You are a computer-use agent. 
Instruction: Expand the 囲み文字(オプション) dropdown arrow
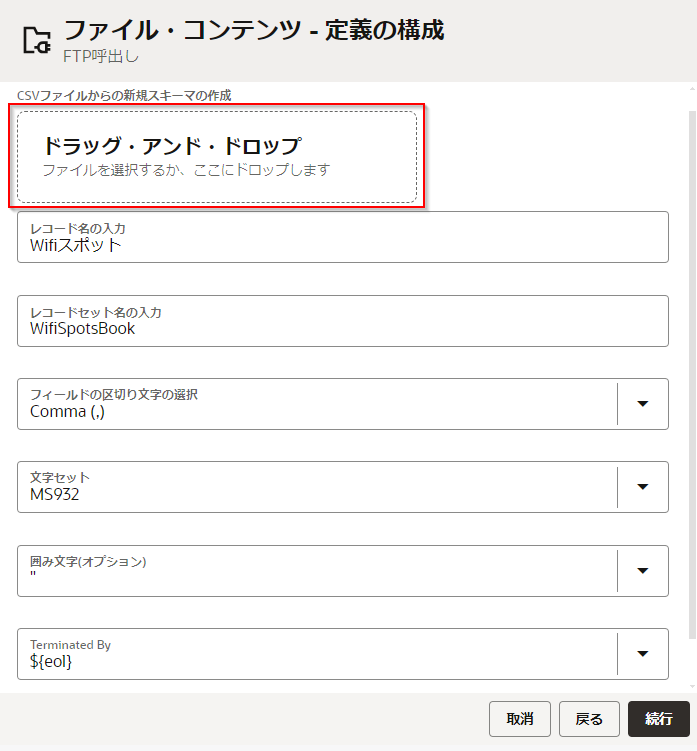[643, 571]
